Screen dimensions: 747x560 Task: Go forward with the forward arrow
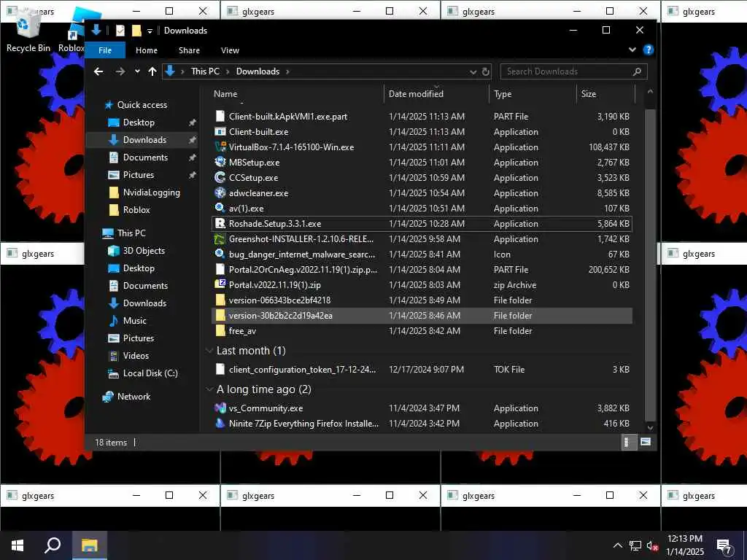tap(120, 71)
